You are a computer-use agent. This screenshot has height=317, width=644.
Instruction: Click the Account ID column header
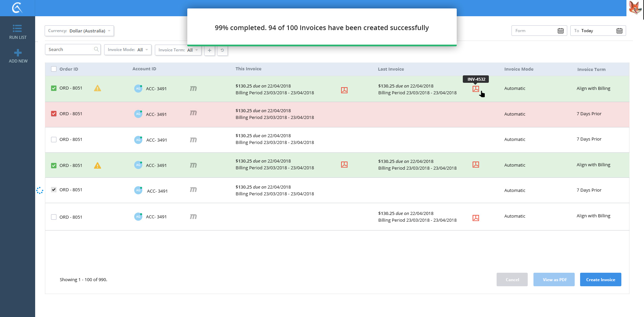[x=144, y=69]
